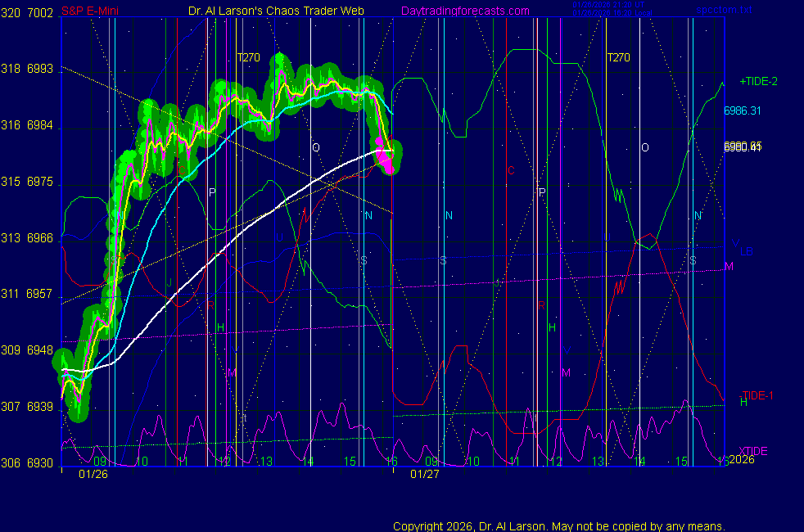
Task: Select the S&P E-Mini chart title
Action: pyautogui.click(x=91, y=11)
